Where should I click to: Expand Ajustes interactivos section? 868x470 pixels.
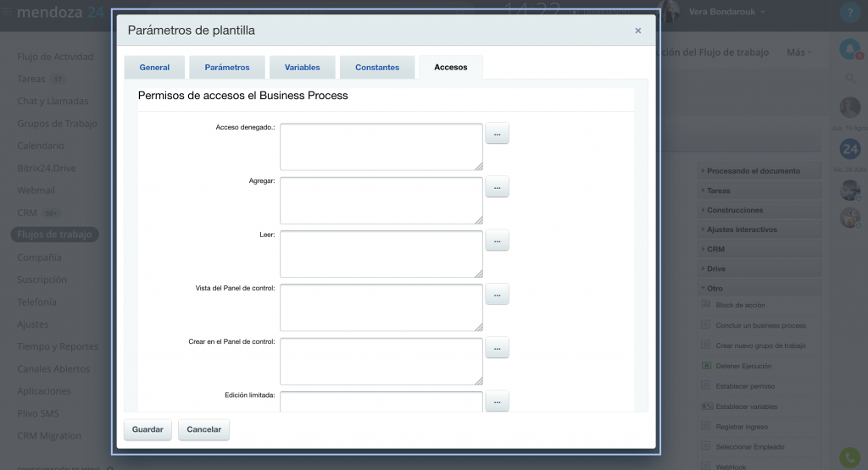[x=759, y=229]
